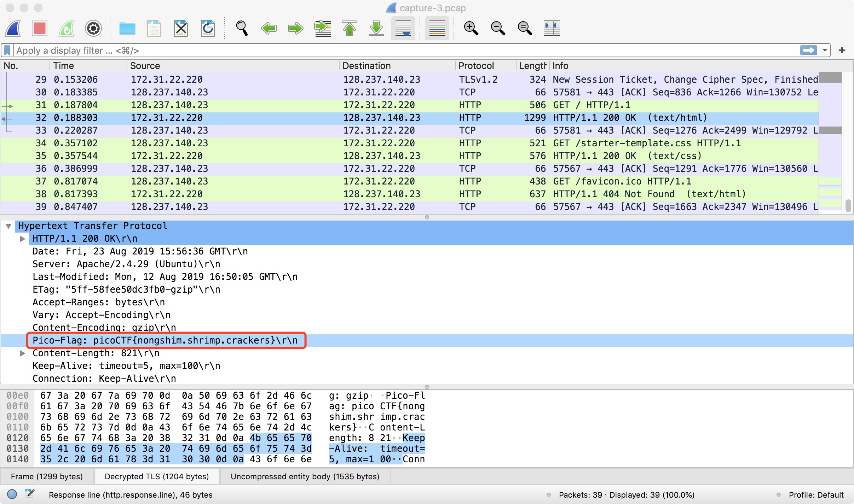
Task: Jump to the first packet icon
Action: click(x=350, y=28)
